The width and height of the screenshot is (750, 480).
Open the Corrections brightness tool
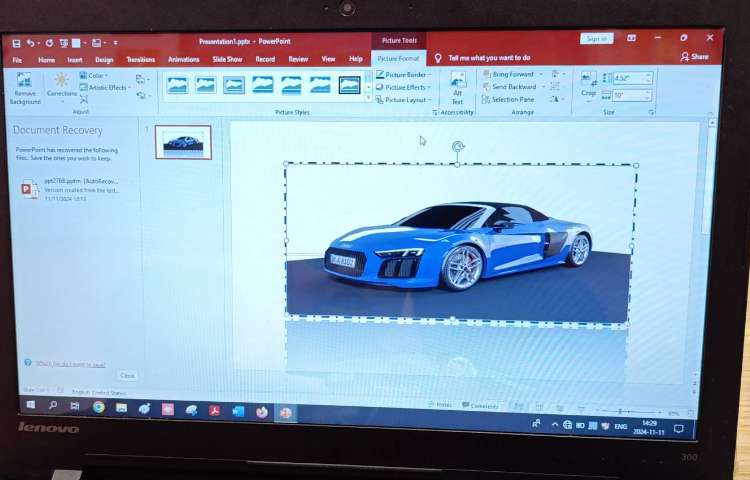62,84
